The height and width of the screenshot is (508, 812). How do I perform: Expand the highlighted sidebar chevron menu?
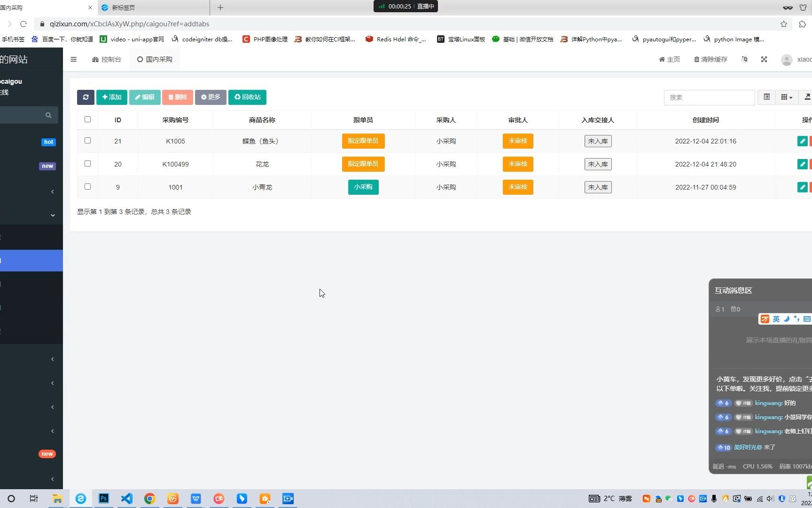click(52, 215)
